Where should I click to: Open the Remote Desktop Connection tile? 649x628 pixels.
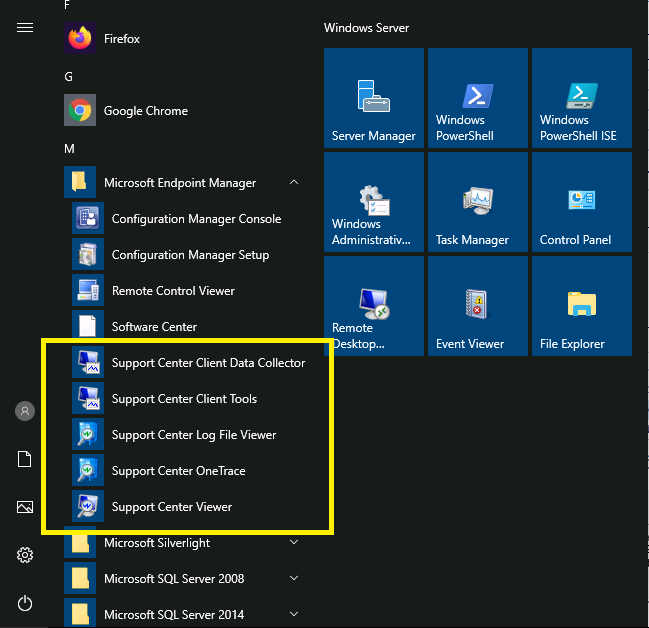(x=374, y=306)
